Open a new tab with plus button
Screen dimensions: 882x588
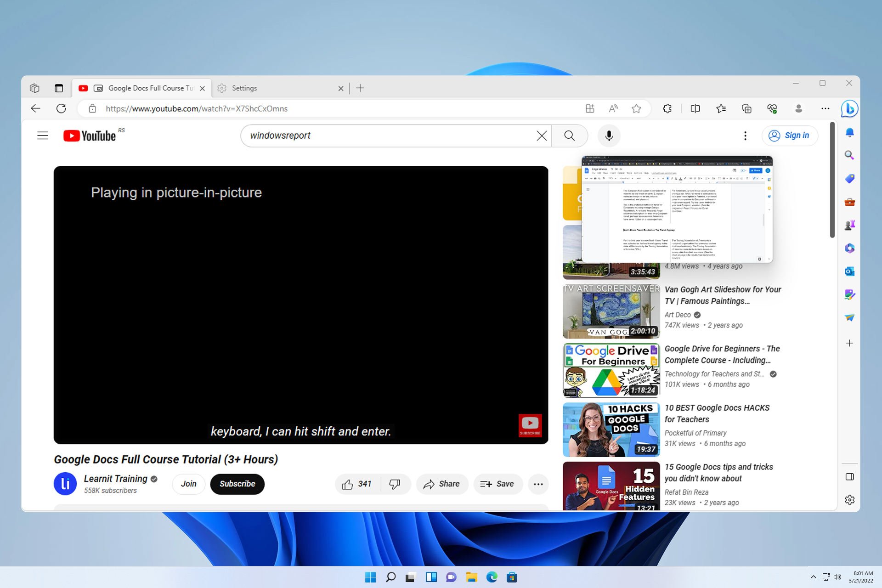(360, 88)
